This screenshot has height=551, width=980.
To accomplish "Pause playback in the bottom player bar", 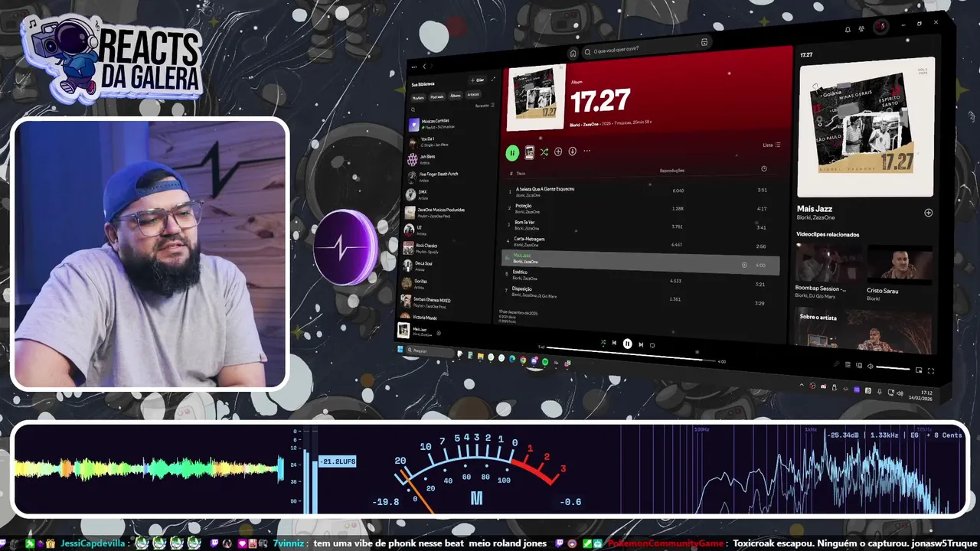I will coord(627,344).
